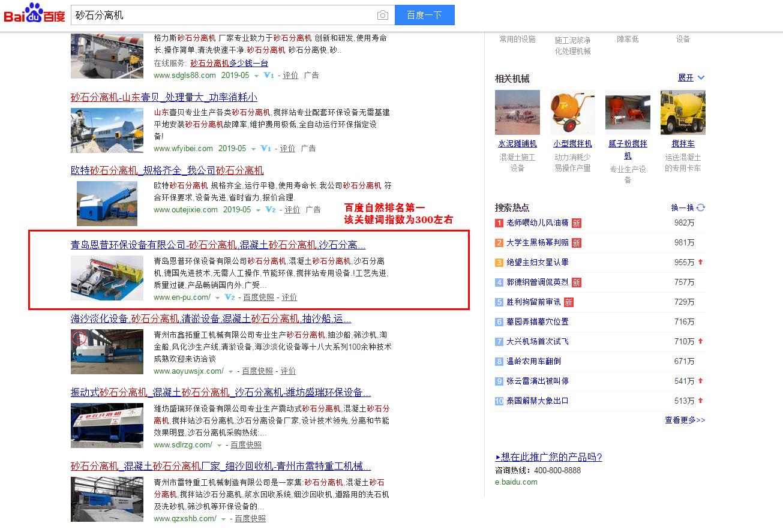
Task: Click 水泥摊铺机 text link
Action: coord(517,144)
